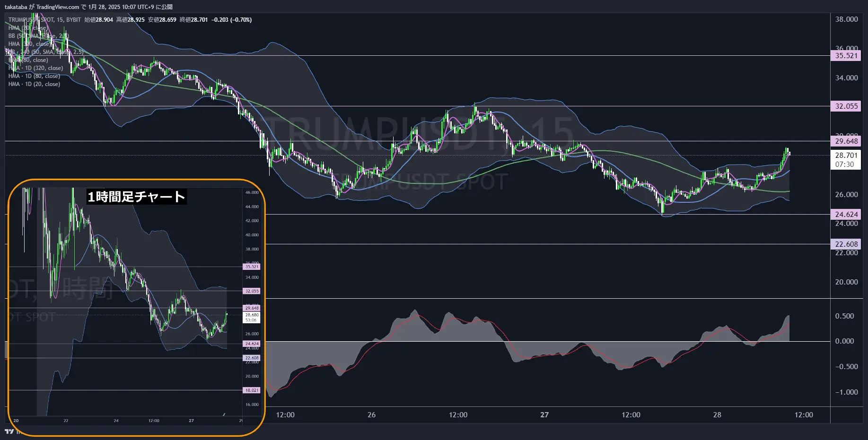Click the 32.055 price level label on main axis
The width and height of the screenshot is (868, 440).
(846, 106)
